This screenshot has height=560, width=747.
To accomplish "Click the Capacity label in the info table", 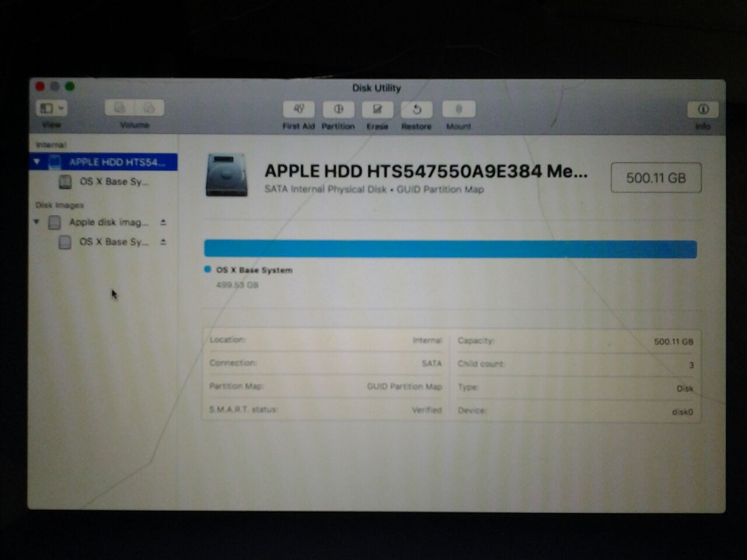I will 476,341.
